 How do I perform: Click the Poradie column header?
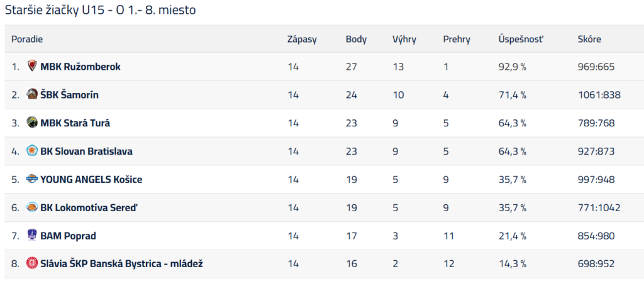tap(27, 40)
